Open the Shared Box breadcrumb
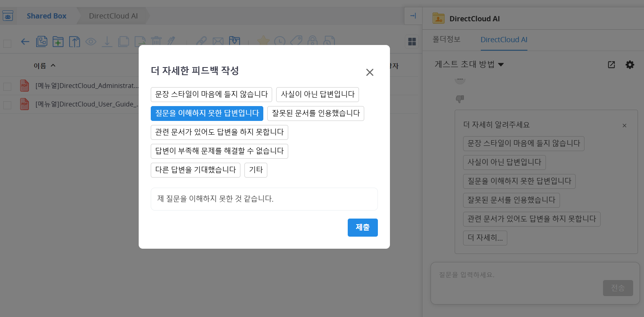 click(46, 16)
